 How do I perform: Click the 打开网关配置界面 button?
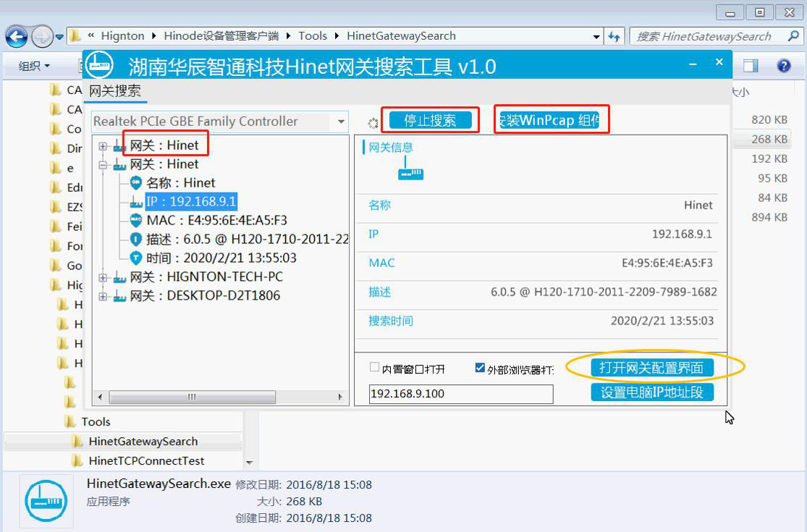coord(651,368)
